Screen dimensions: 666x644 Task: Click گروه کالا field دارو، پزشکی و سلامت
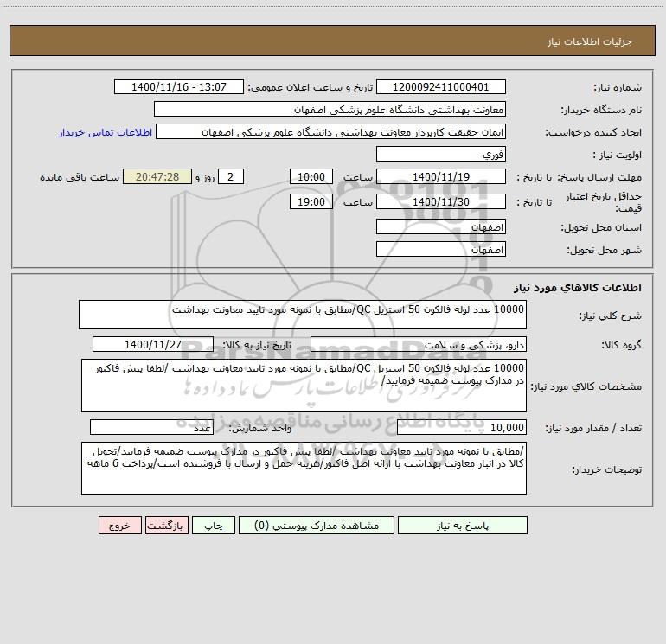coord(419,344)
